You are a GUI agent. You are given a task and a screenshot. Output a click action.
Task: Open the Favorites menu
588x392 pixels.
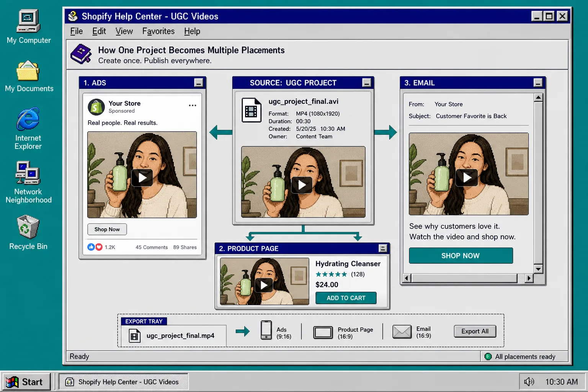158,31
